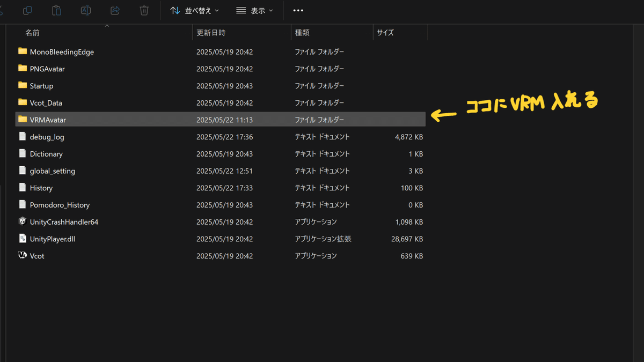
Task: Click the Copy icon in the toolbar
Action: point(27,11)
